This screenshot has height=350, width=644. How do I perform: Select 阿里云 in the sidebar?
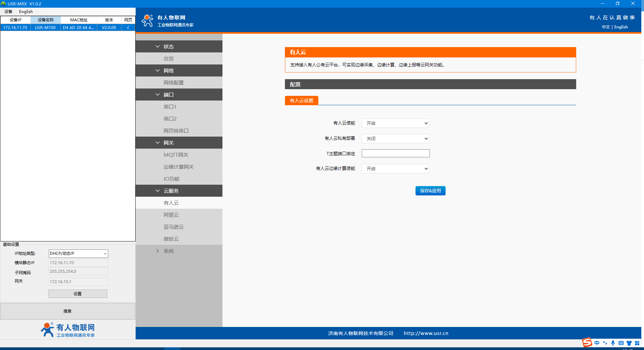(171, 215)
